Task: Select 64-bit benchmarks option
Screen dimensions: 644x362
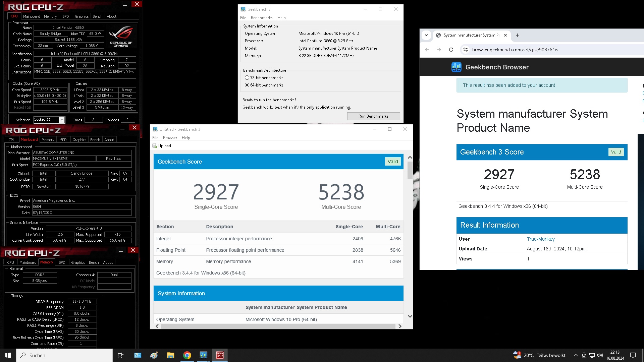Action: tap(264, 85)
